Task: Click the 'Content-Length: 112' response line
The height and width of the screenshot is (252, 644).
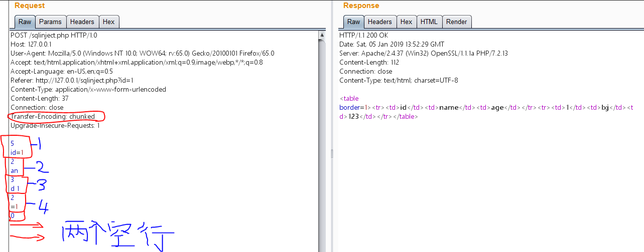Action: click(x=369, y=62)
